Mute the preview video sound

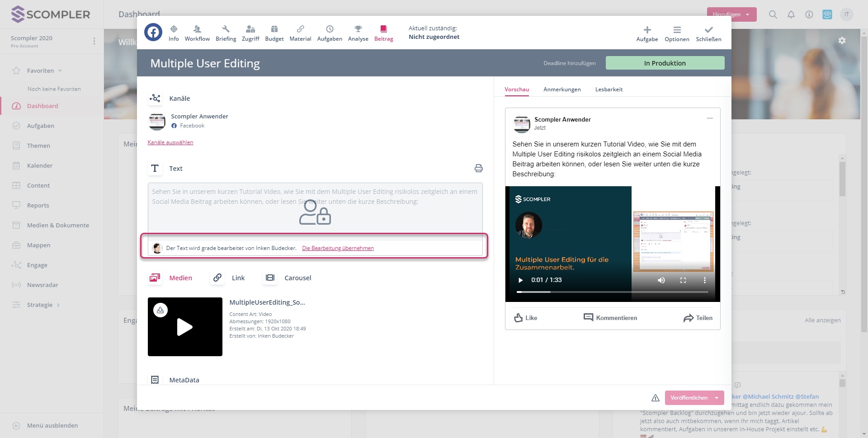pyautogui.click(x=661, y=280)
